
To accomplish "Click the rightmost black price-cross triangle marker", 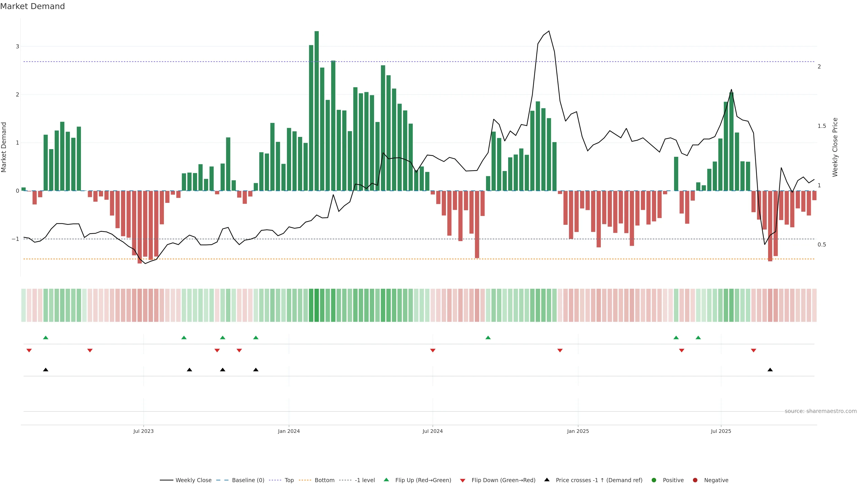I will [x=770, y=370].
